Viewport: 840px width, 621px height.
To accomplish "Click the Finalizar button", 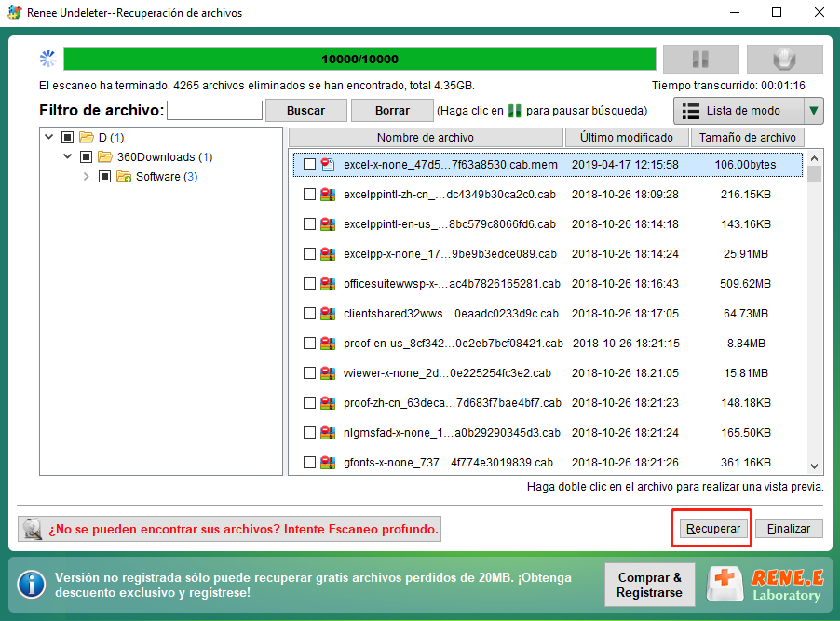I will point(789,529).
